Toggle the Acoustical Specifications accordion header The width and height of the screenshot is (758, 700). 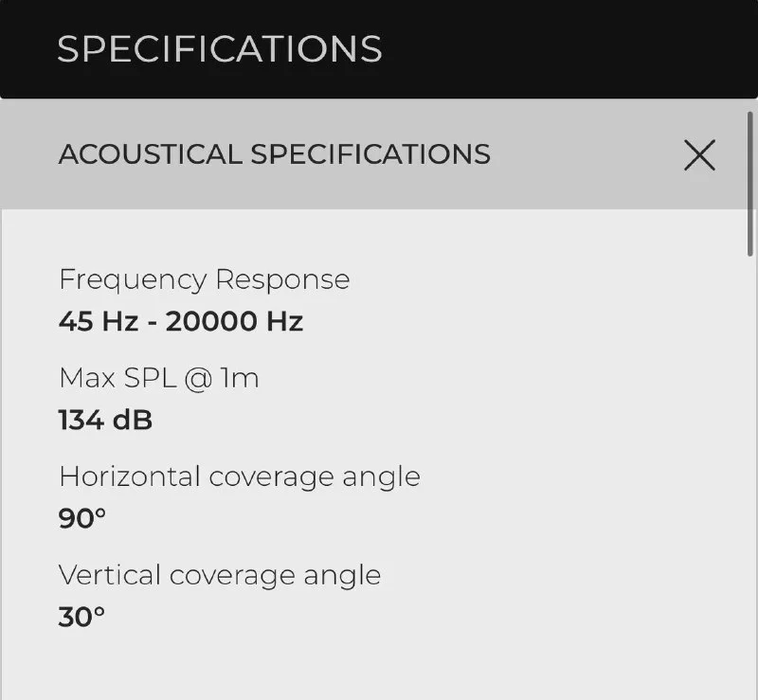click(373, 154)
